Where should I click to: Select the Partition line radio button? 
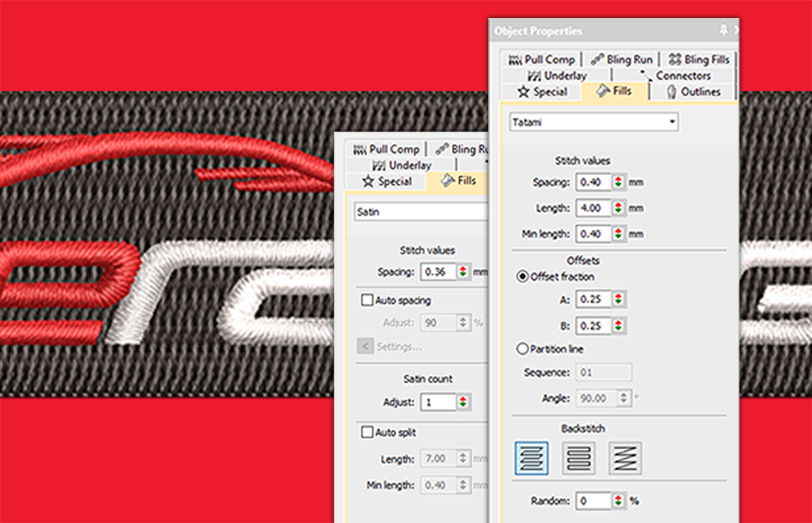click(521, 348)
